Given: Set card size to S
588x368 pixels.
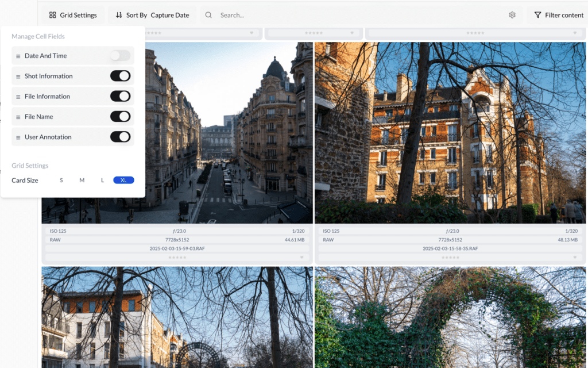Looking at the screenshot, I should (61, 180).
